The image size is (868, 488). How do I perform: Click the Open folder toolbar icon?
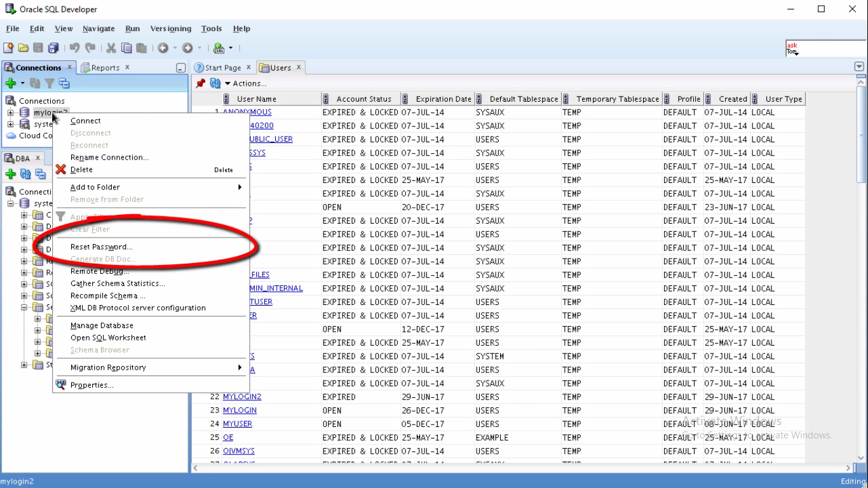(x=24, y=48)
